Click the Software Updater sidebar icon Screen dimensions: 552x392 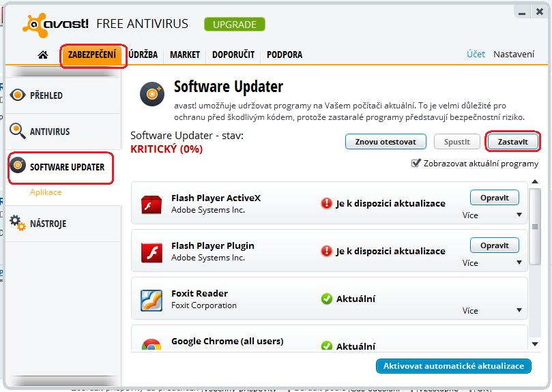(x=18, y=165)
